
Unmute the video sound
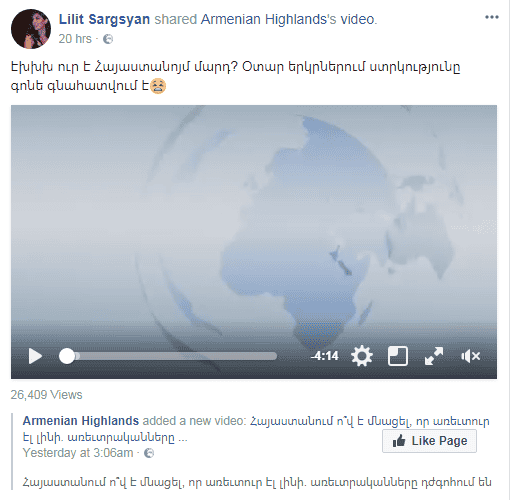(x=470, y=356)
